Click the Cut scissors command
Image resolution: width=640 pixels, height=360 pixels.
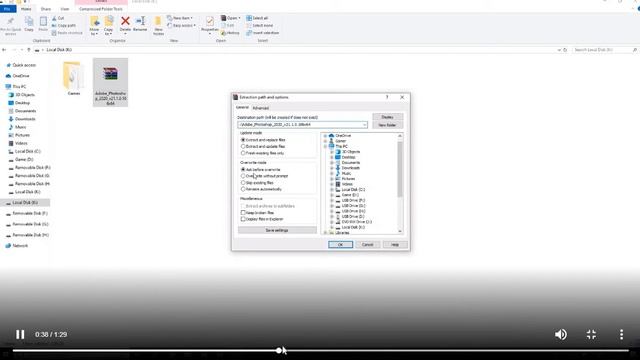tap(58, 18)
